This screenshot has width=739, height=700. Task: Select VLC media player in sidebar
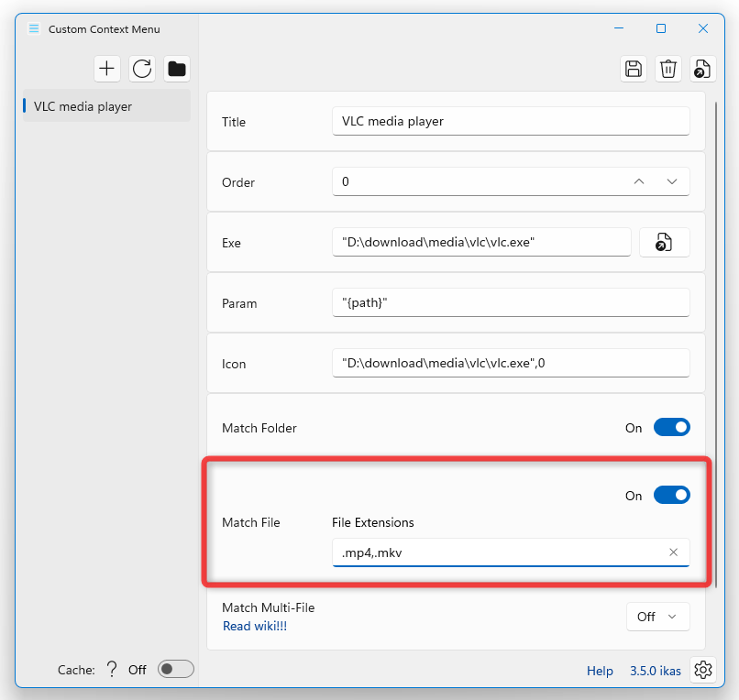[107, 106]
